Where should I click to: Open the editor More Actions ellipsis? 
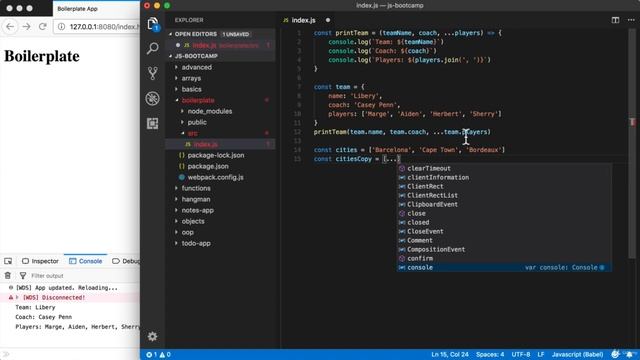click(x=631, y=20)
